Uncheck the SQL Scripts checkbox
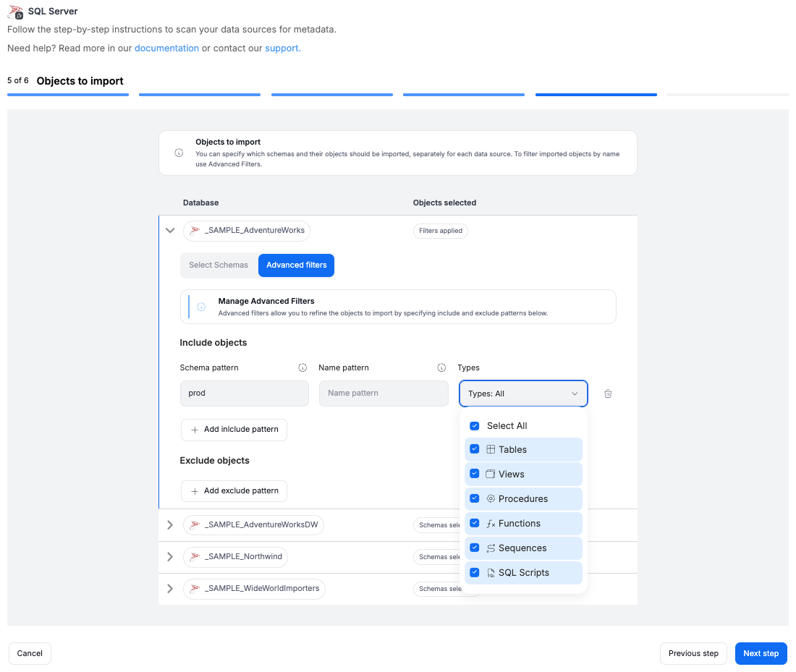The height and width of the screenshot is (672, 796). tap(475, 572)
